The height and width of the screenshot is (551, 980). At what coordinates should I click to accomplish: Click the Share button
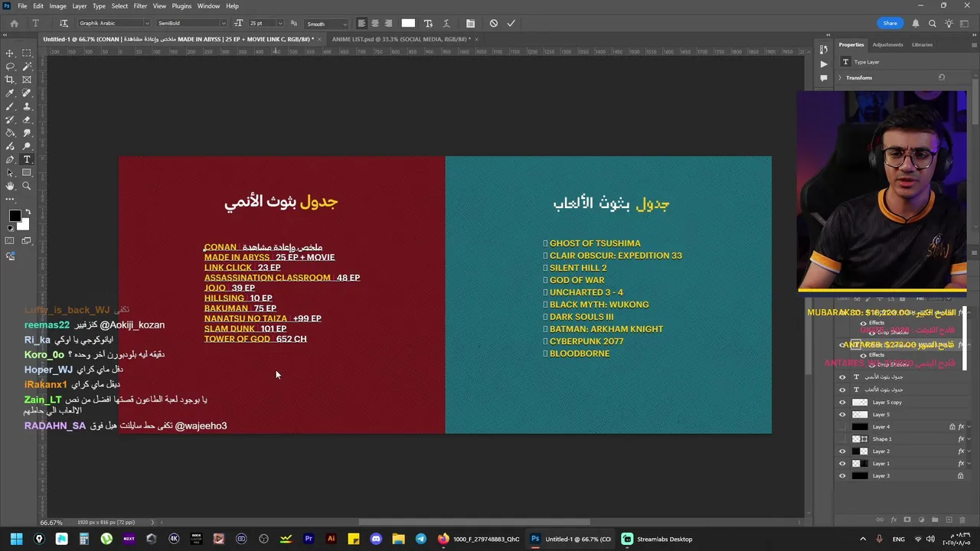click(890, 23)
